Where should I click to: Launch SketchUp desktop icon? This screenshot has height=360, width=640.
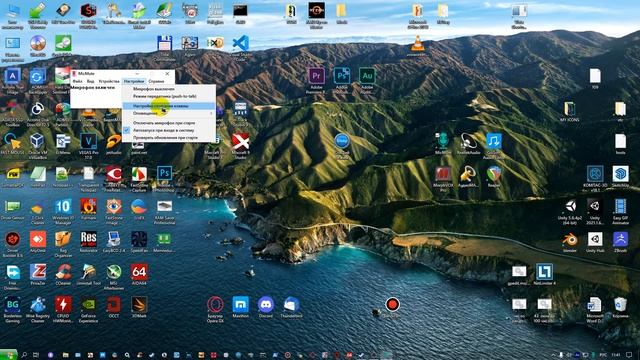tap(620, 174)
